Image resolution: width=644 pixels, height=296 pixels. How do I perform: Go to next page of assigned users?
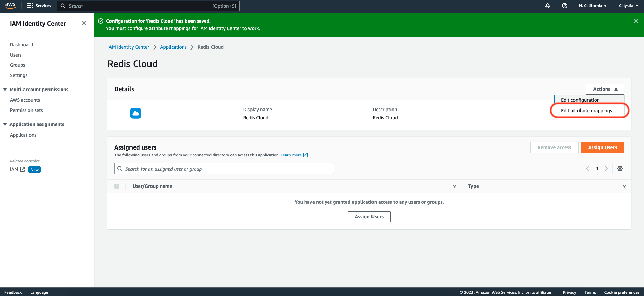point(606,169)
